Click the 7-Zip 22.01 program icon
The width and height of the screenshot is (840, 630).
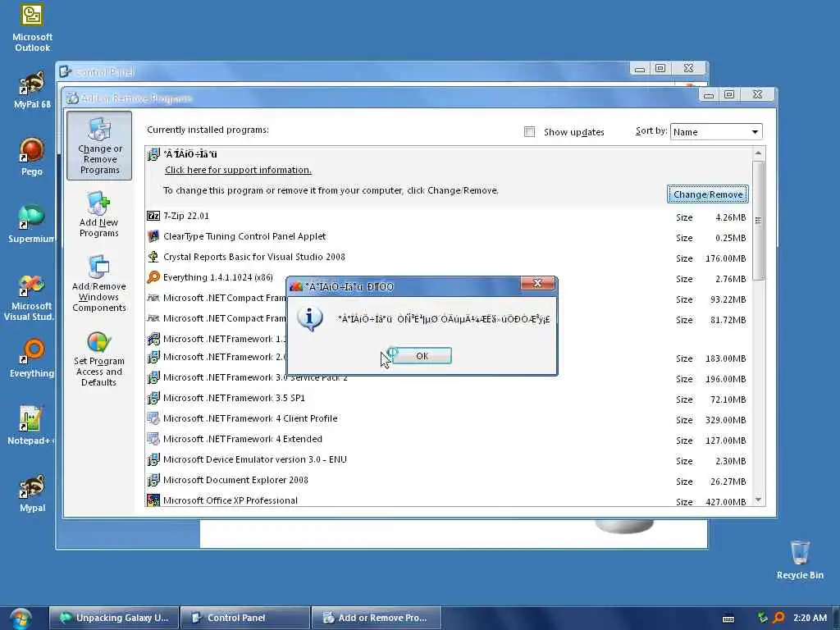[x=153, y=216]
